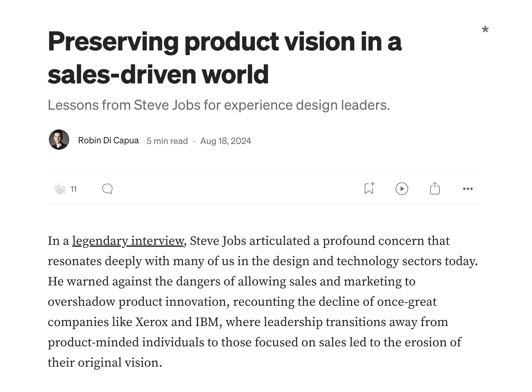532x392 pixels.
Task: Open the Robin Di Capua author link
Action: (108, 140)
